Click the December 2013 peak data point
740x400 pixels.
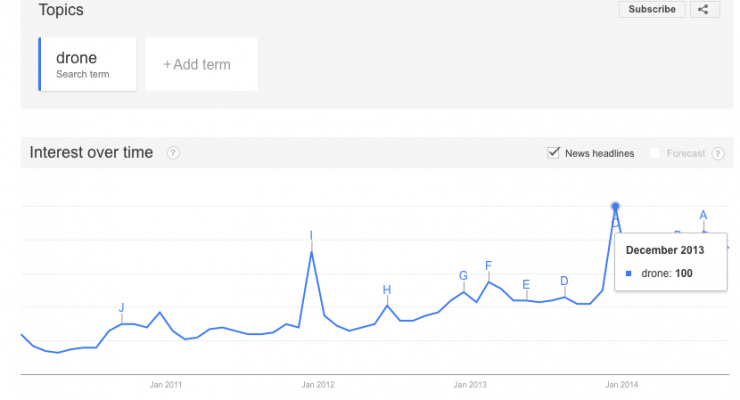[615, 206]
